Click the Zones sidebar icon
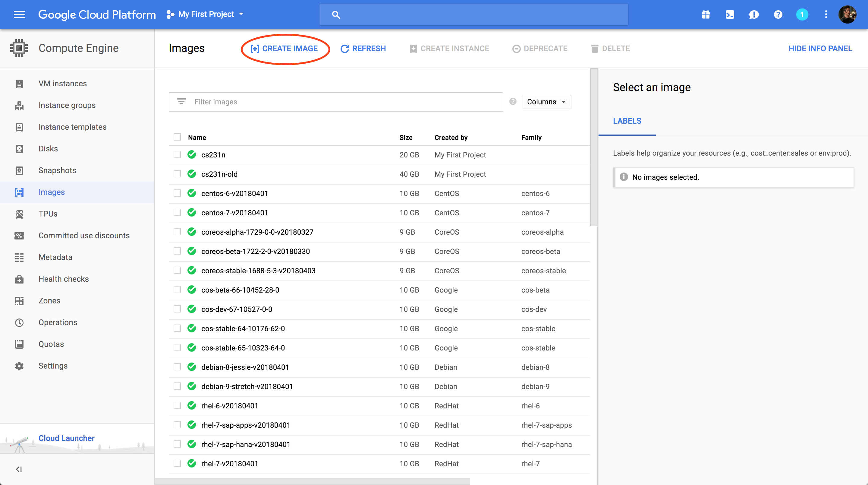Image resolution: width=868 pixels, height=485 pixels. click(x=19, y=301)
